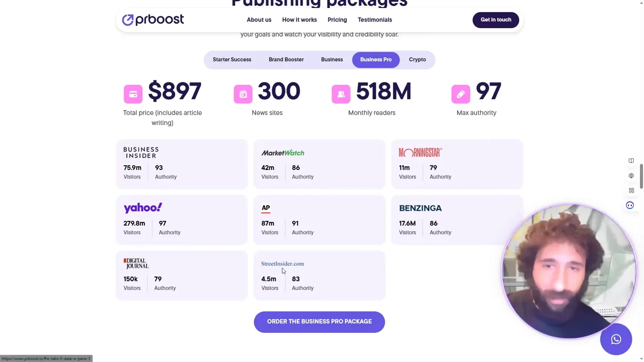This screenshot has height=362, width=644.
Task: Click the page vertical scrollbar thumb
Action: point(641,177)
